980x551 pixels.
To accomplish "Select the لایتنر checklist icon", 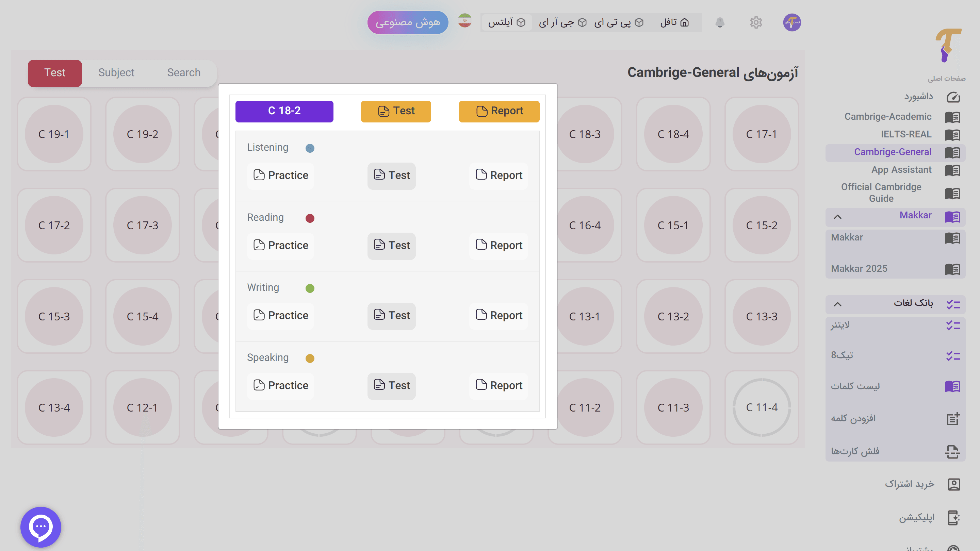I will click(x=953, y=325).
